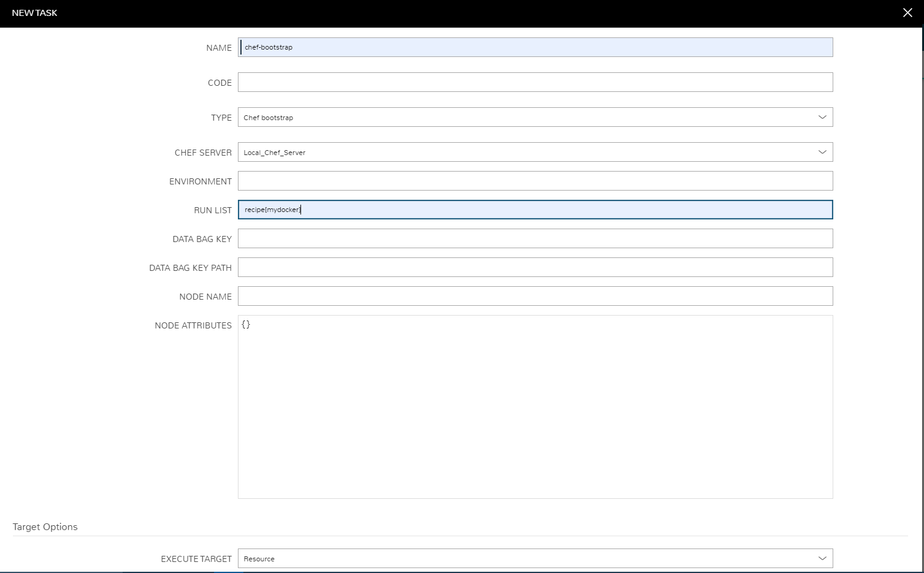Focus the empty CODE input field
The width and height of the screenshot is (924, 573).
coord(535,82)
